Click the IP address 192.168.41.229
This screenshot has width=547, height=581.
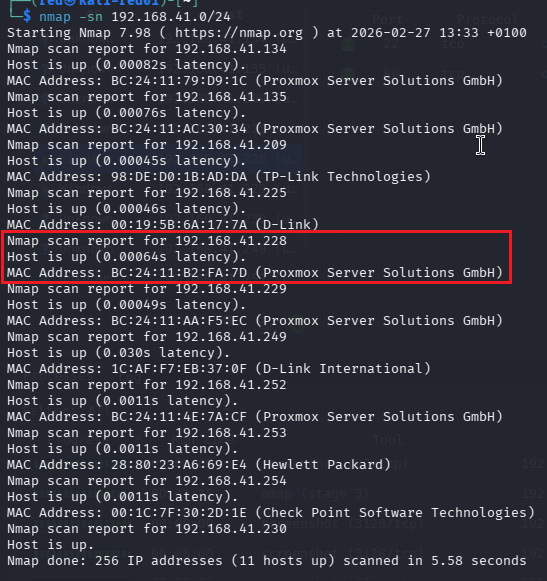231,289
